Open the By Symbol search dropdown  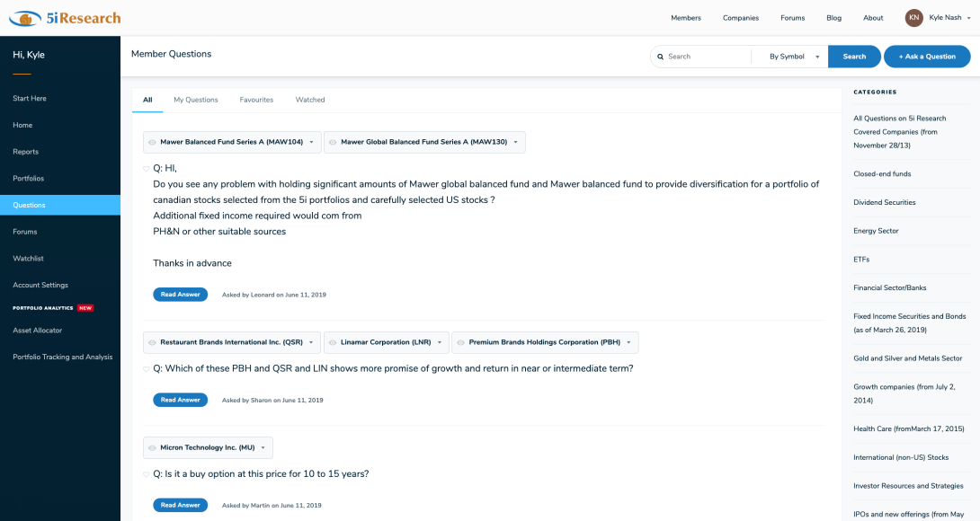[789, 57]
